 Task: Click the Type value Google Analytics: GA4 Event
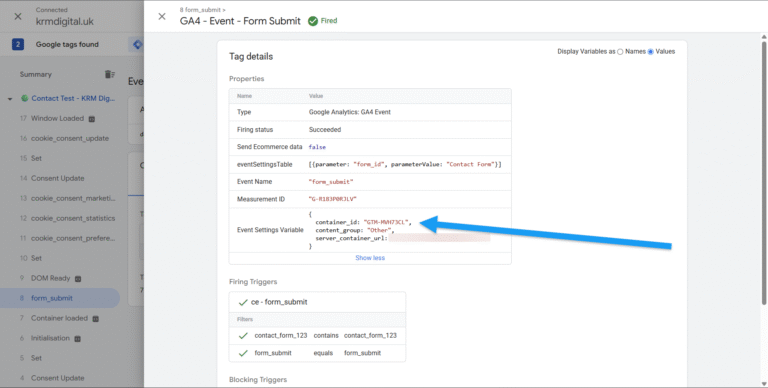click(350, 112)
